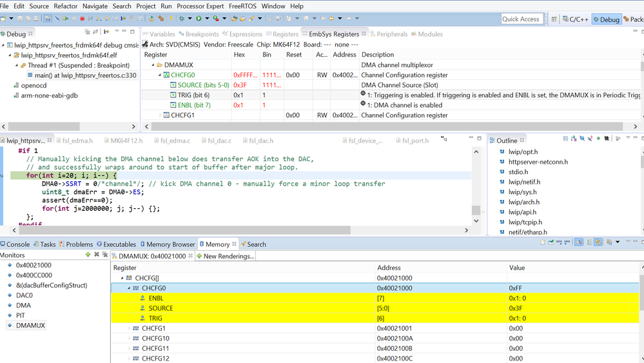Collapse the CHCFG0 register in EmbSys view
Screen dimensions: 644x363
(160, 75)
